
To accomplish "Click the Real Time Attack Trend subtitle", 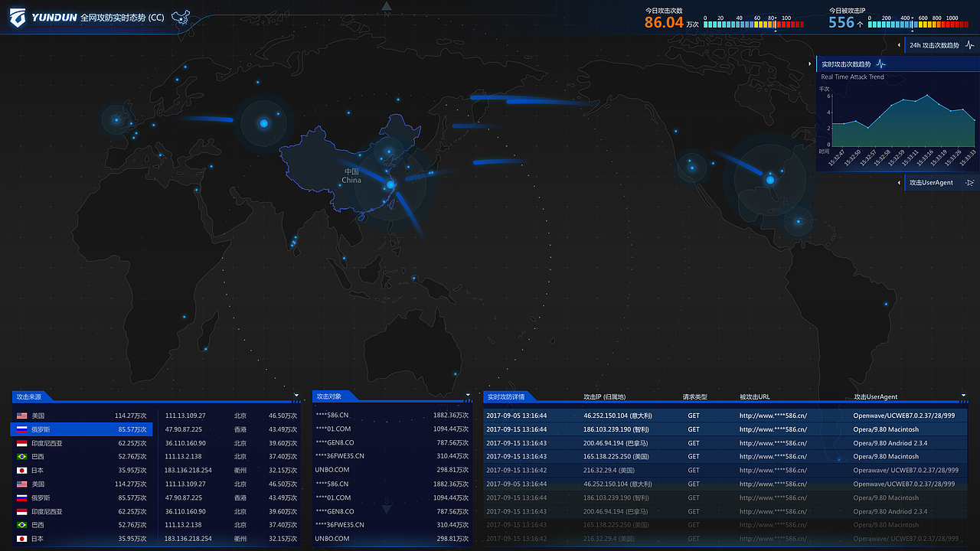I will [x=853, y=77].
